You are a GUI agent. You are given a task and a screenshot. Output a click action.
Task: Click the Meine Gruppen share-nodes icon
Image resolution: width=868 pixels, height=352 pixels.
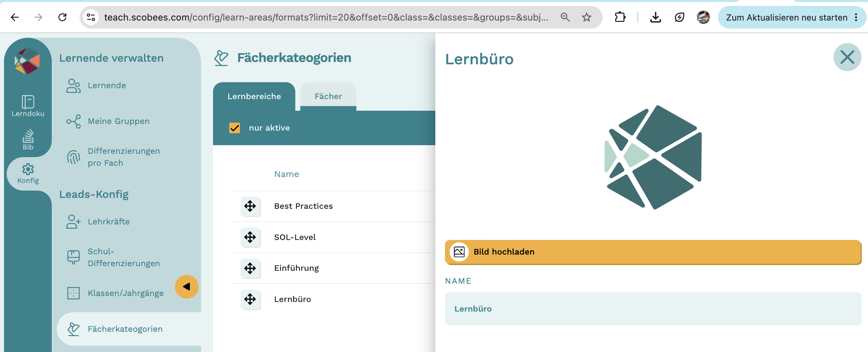coord(73,121)
